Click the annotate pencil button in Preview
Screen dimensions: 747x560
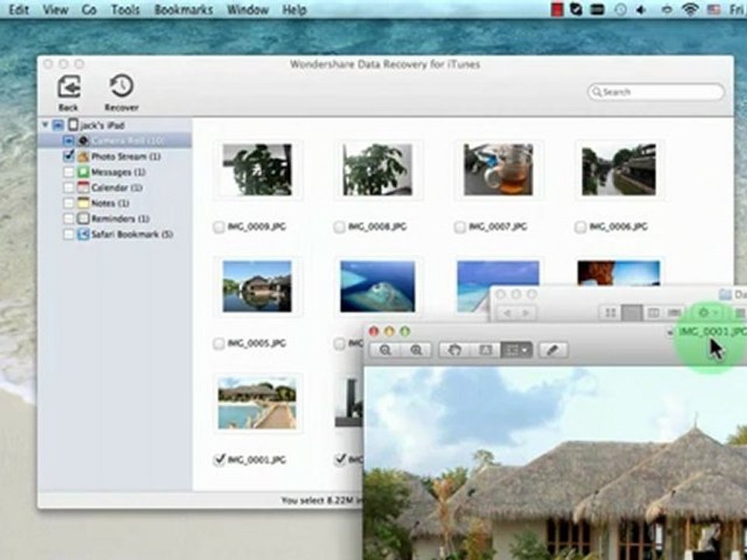point(552,351)
